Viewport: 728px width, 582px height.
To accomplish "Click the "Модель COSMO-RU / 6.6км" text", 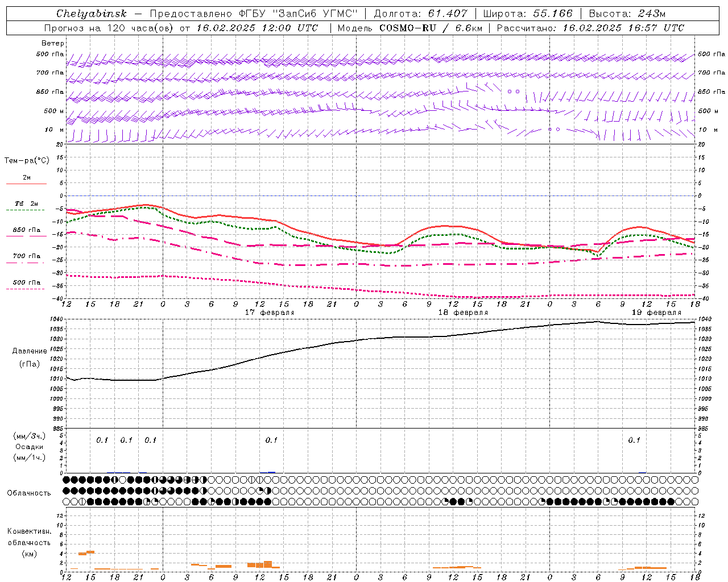I will (x=409, y=28).
